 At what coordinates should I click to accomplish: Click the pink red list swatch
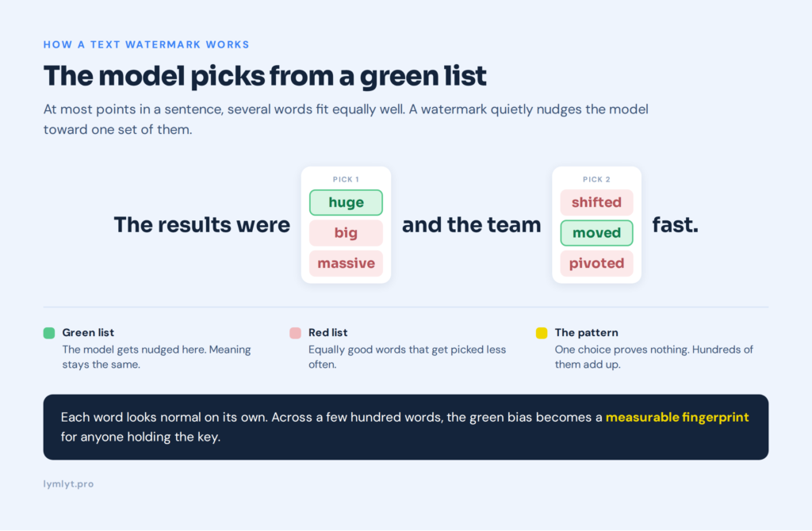tap(295, 333)
